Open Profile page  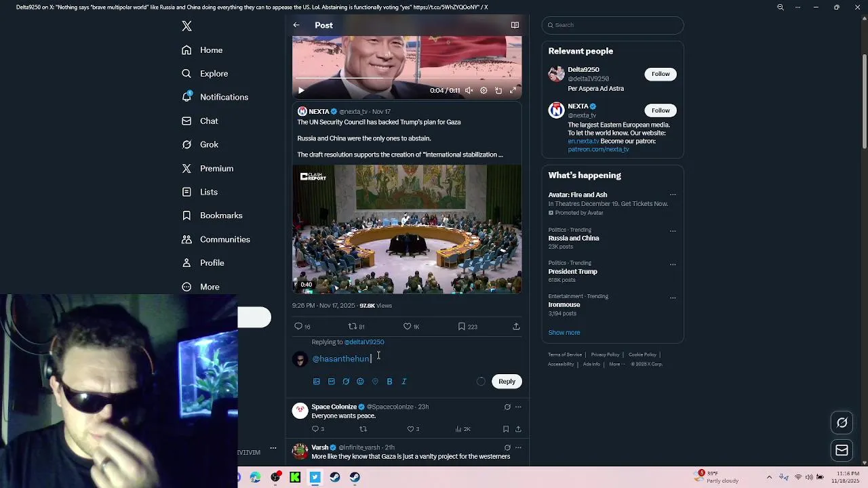[203, 263]
